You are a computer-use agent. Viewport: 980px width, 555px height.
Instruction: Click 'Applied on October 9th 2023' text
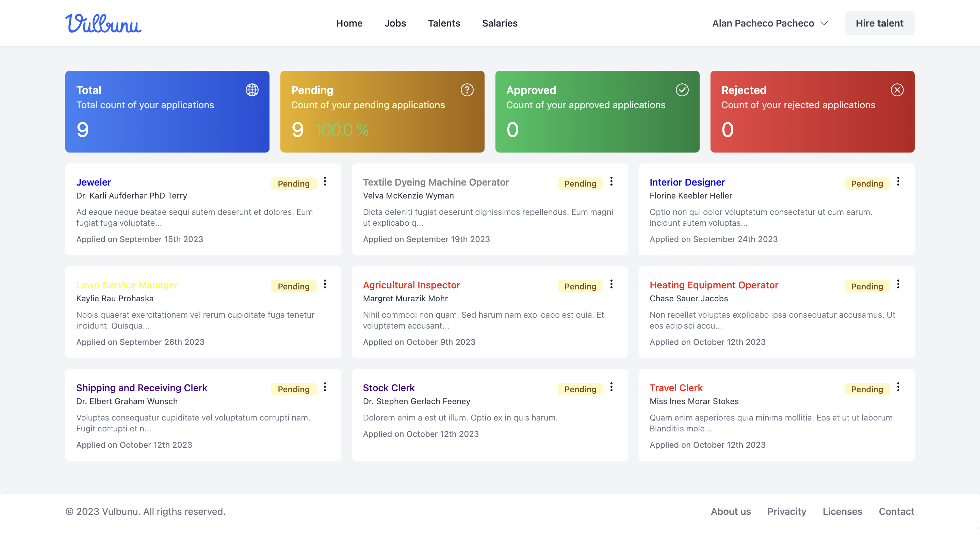419,342
